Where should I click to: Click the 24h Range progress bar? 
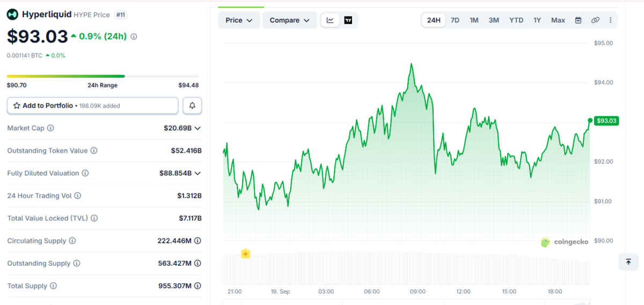click(x=103, y=76)
